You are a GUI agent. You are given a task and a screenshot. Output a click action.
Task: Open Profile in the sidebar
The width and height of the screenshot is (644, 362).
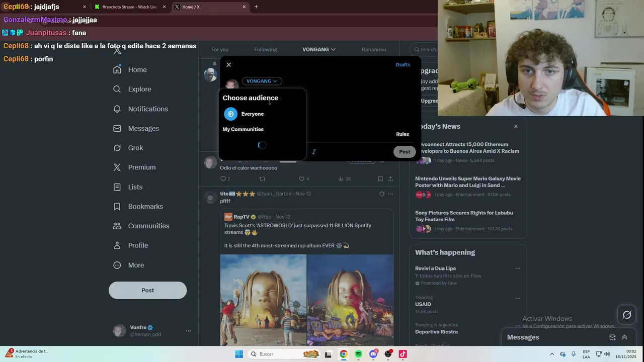131,245
